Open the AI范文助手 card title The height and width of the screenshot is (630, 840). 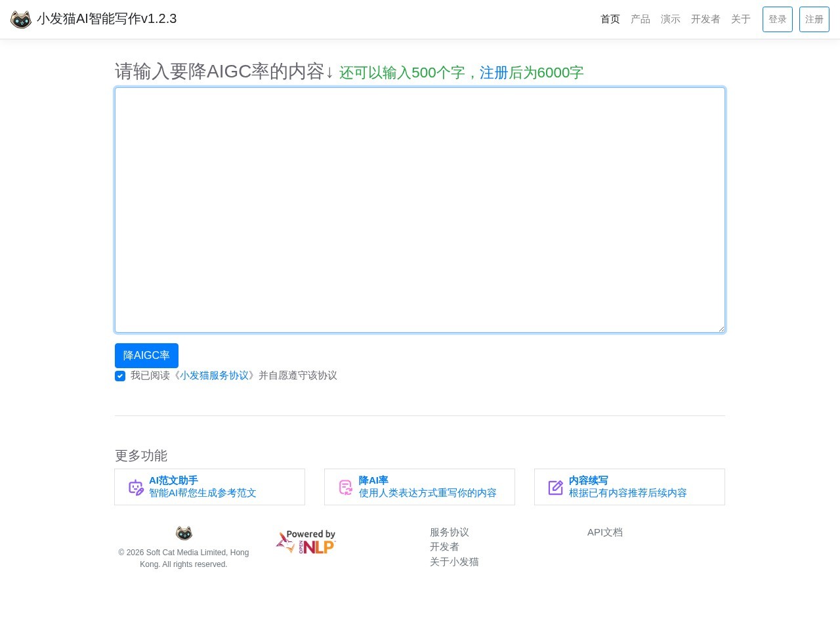coord(173,480)
